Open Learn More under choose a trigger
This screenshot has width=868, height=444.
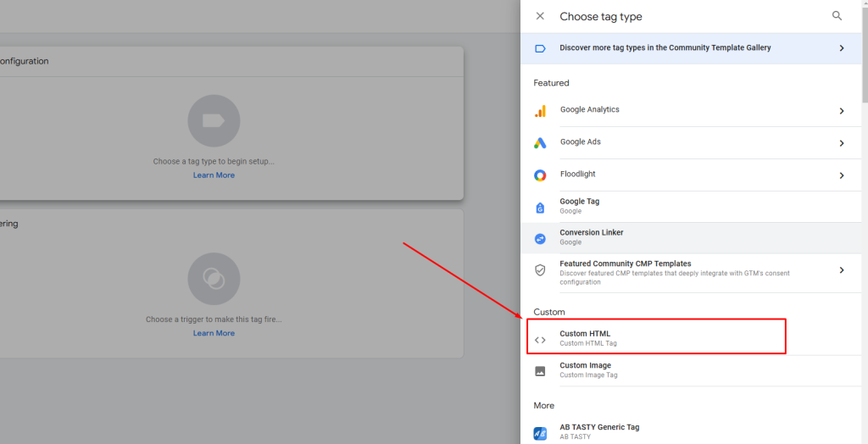click(214, 333)
